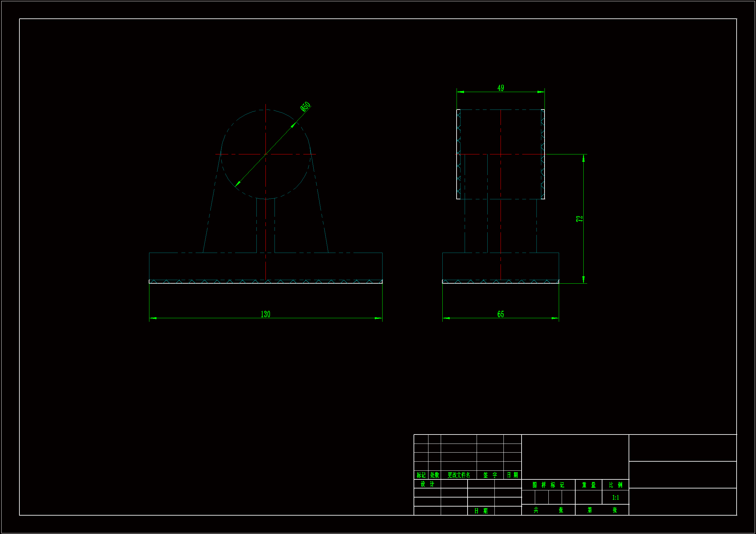
Task: Click the 设计 label in title block
Action: (427, 484)
